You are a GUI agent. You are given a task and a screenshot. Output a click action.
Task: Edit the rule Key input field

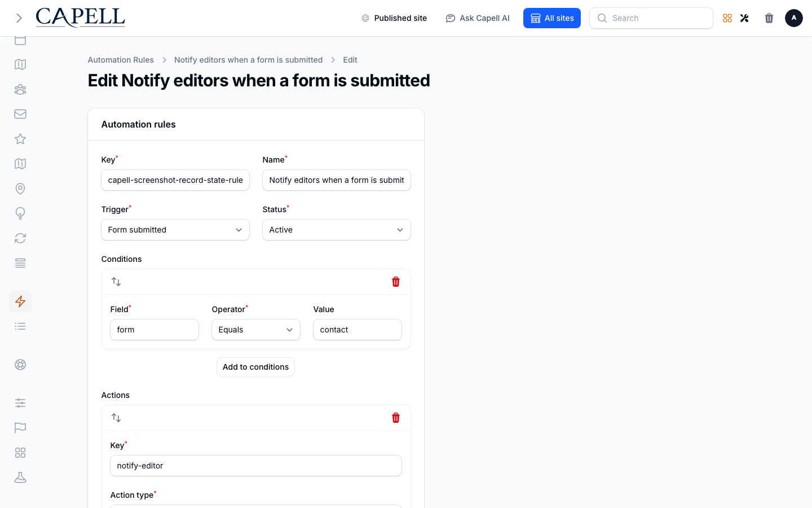point(175,180)
